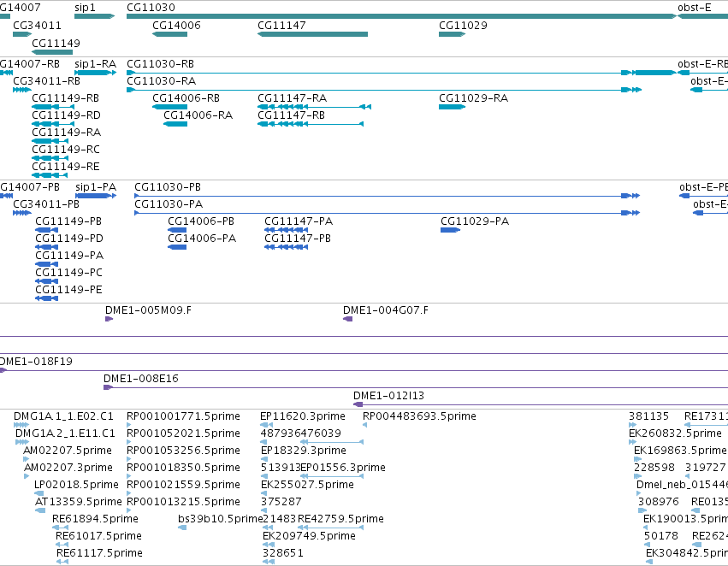Viewport: 728px width, 566px height.
Task: Click protein CG11149-PB label
Action: coord(68,221)
